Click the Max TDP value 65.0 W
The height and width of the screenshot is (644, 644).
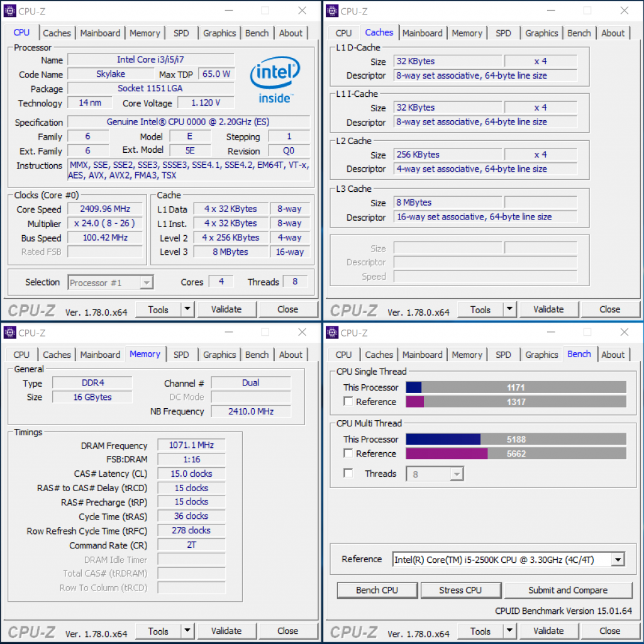216,74
